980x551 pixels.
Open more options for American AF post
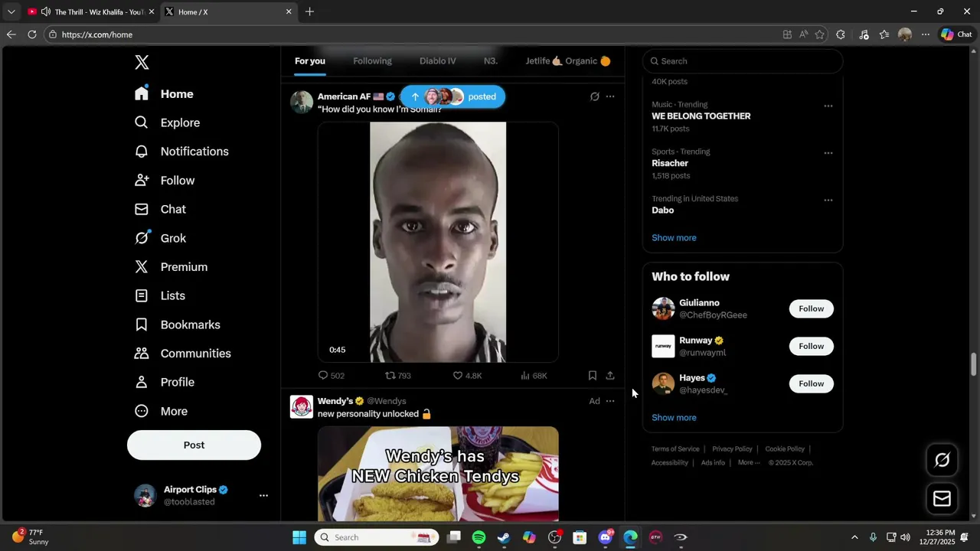pos(610,96)
